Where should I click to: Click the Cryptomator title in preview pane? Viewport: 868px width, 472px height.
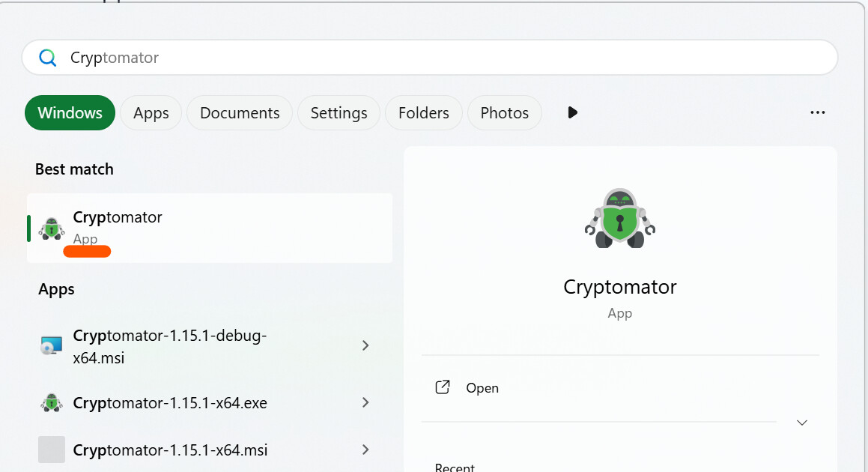620,288
